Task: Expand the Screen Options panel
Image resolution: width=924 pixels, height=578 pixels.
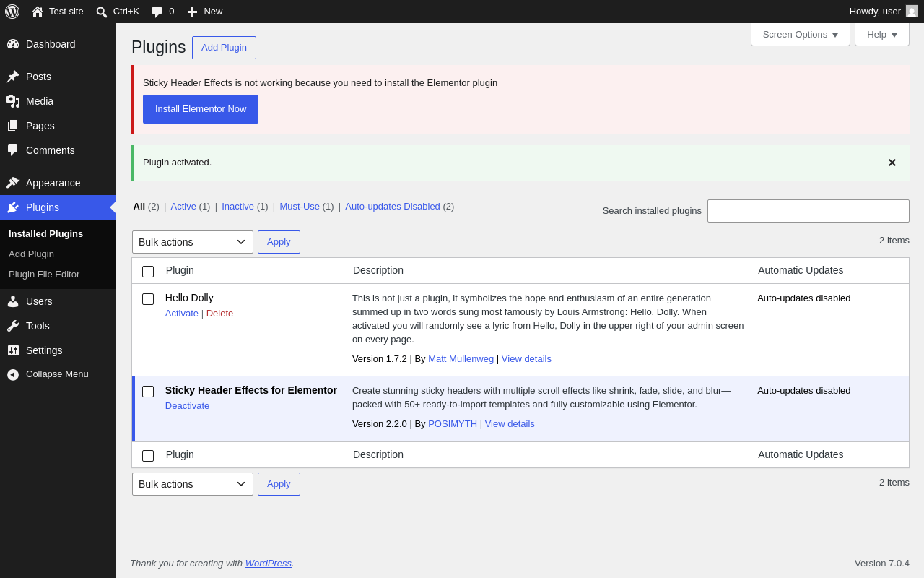Action: [801, 34]
